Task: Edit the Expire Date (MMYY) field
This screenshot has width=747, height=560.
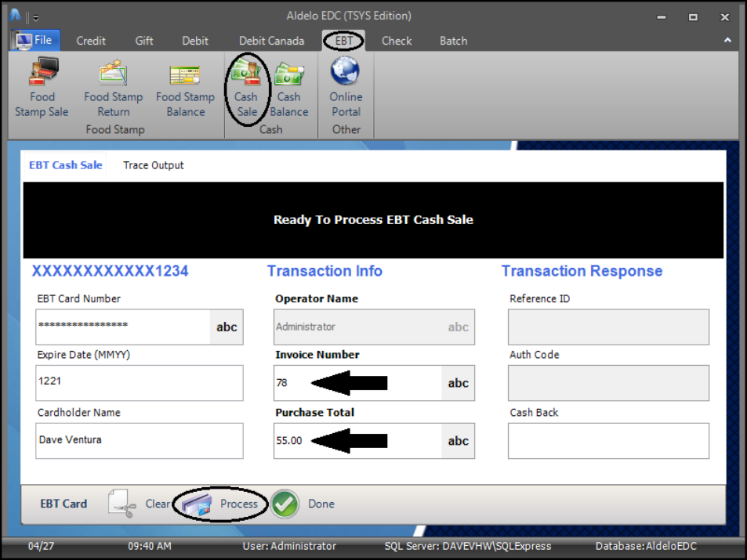Action: pos(139,383)
